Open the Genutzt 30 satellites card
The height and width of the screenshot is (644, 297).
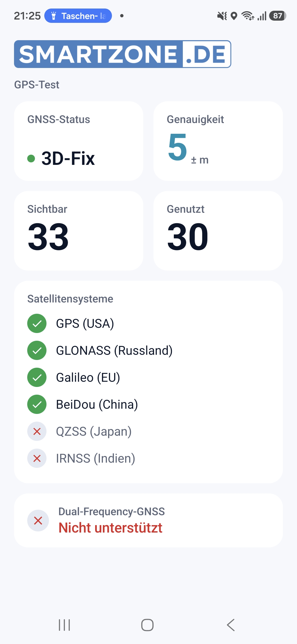(x=218, y=231)
